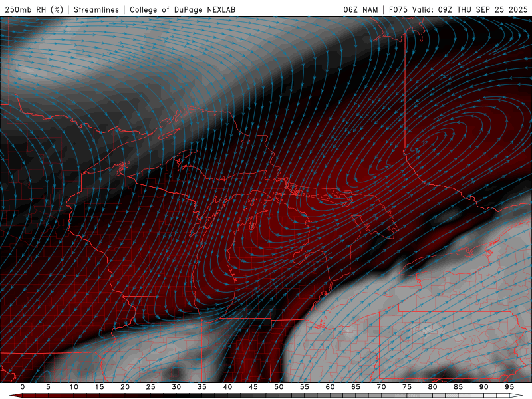
Task: Click the '75' value on color scale
Action: pos(407,387)
